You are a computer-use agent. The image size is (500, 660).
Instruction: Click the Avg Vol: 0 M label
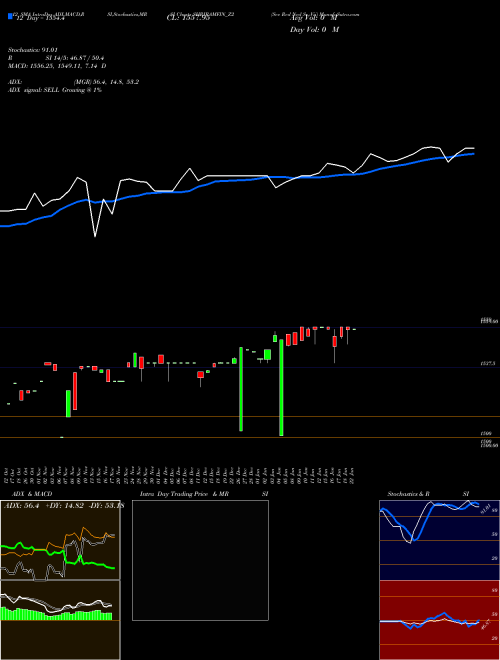pyautogui.click(x=314, y=18)
